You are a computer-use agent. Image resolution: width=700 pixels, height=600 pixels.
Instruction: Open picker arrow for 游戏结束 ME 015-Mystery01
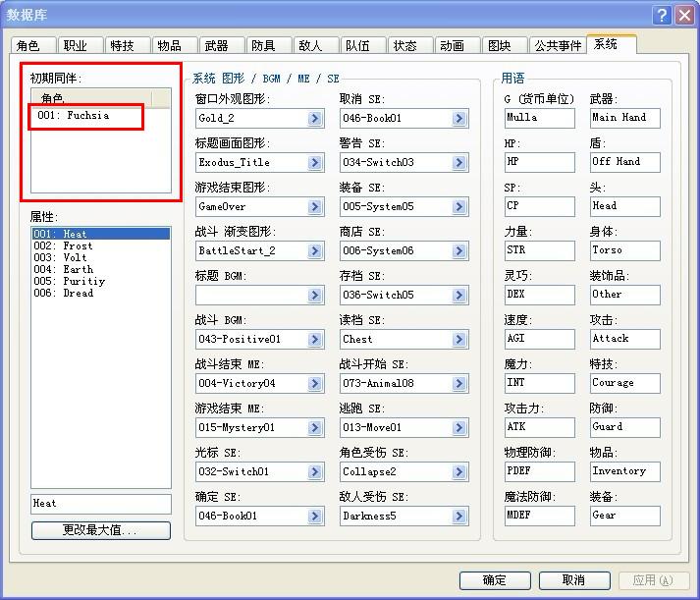point(315,428)
